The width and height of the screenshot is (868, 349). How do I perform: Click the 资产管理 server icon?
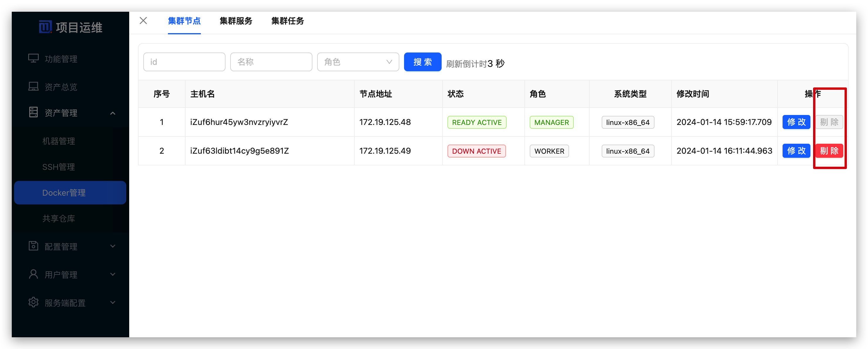tap(33, 112)
